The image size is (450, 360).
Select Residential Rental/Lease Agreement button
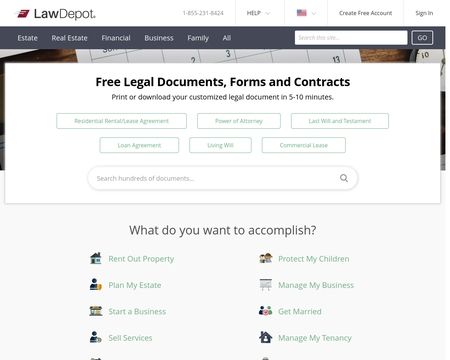[121, 121]
